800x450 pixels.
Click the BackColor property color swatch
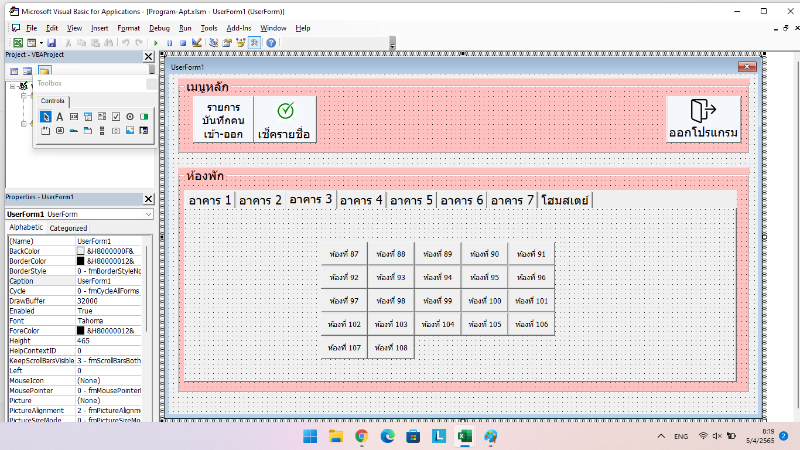[81, 251]
